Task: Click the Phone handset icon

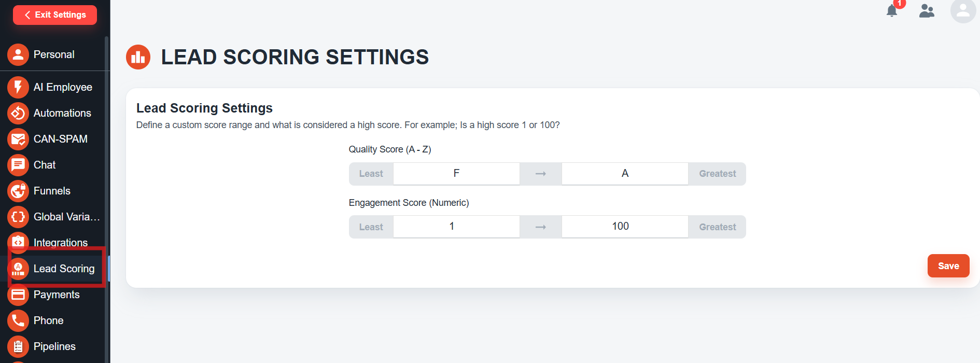Action: pos(18,320)
